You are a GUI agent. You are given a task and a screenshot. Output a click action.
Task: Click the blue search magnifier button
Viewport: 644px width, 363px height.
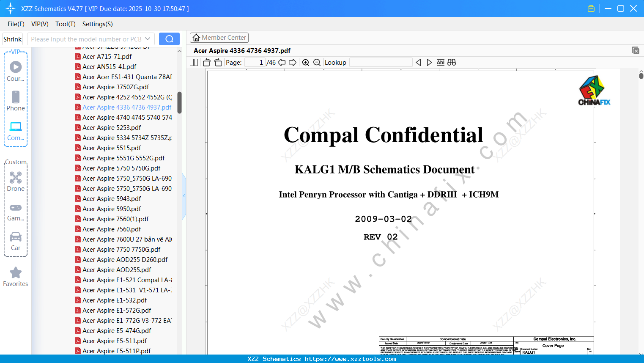[x=169, y=39]
